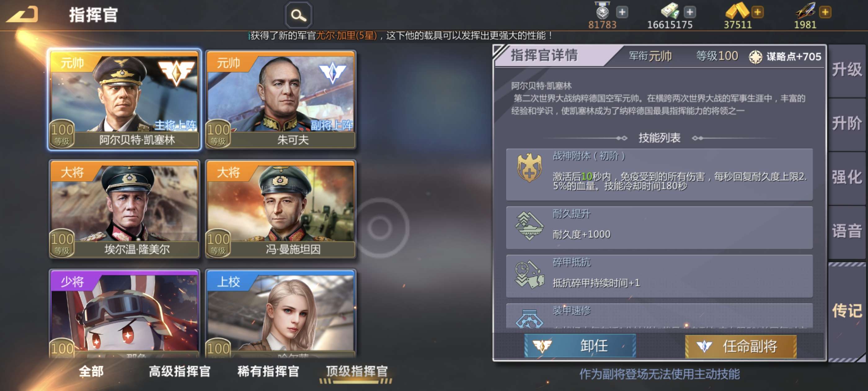This screenshot has height=391, width=868.
Task: Tap the 任命副将 appoint deputy button
Action: point(741,346)
